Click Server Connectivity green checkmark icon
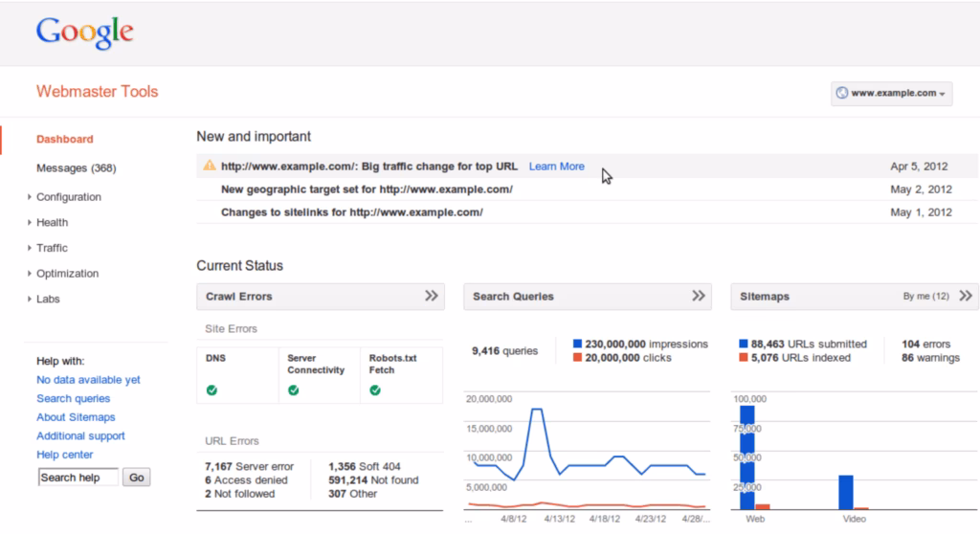Viewport: 980px width, 534px height. [x=294, y=390]
